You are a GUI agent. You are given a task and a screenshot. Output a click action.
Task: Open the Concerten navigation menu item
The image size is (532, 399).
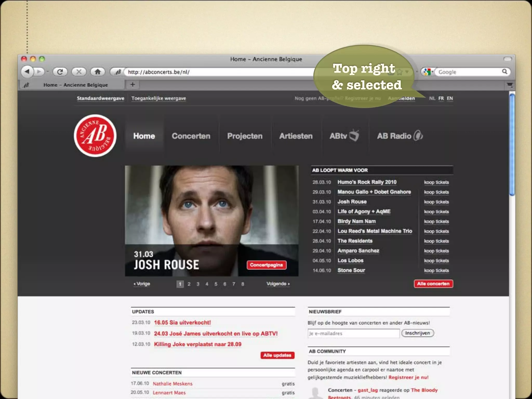191,136
